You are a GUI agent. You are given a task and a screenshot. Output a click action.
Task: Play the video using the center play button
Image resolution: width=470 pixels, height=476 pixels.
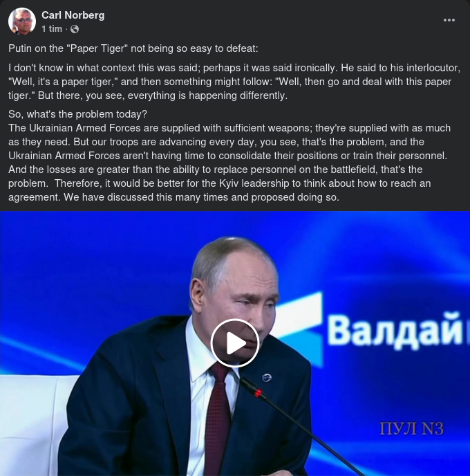(235, 343)
